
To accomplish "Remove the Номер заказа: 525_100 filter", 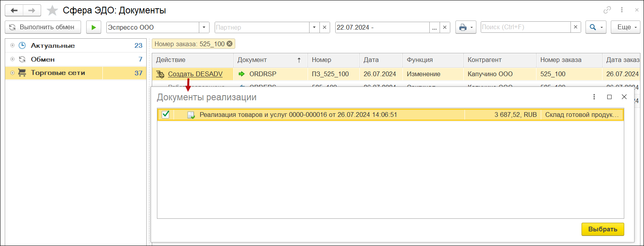I will click(229, 44).
